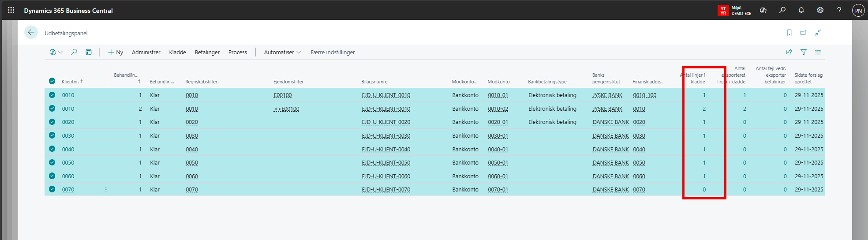Image resolution: width=868 pixels, height=240 pixels.
Task: Click the share icon in toolbar
Action: 789,52
